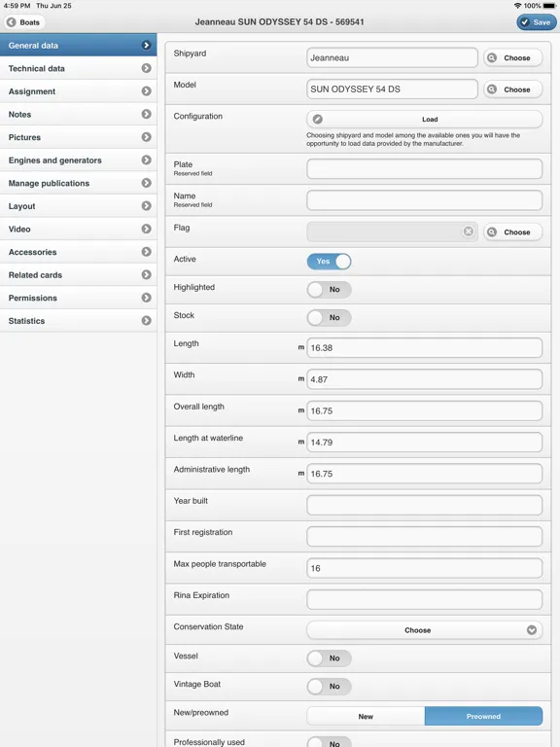Enable the Stock switch
The height and width of the screenshot is (747, 560).
[x=329, y=317]
